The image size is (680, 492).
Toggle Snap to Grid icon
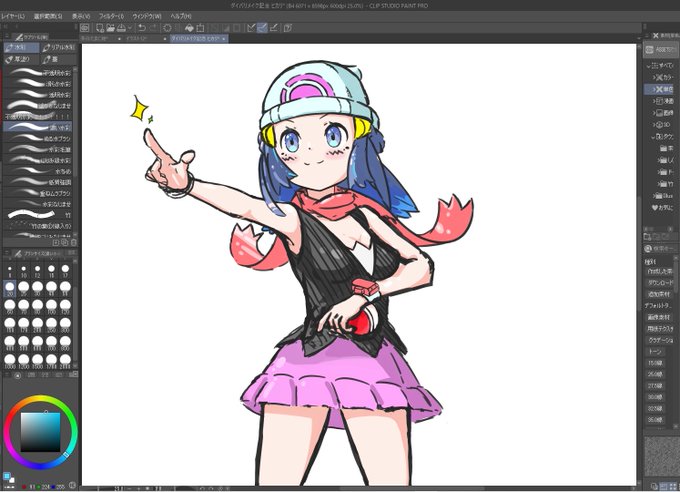[x=274, y=28]
